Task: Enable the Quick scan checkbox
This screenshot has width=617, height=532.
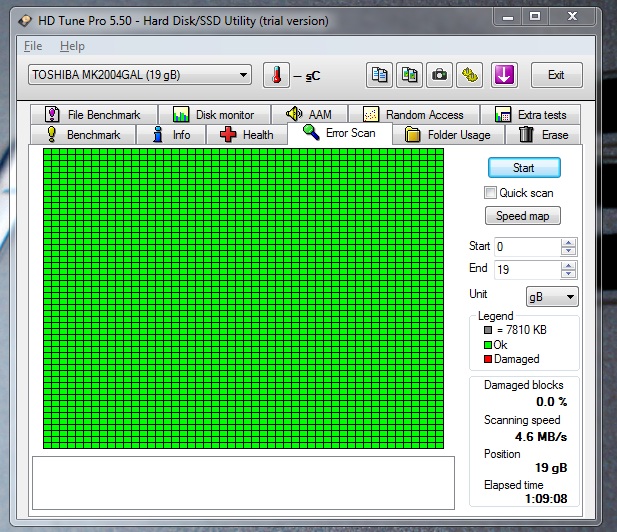Action: point(490,193)
